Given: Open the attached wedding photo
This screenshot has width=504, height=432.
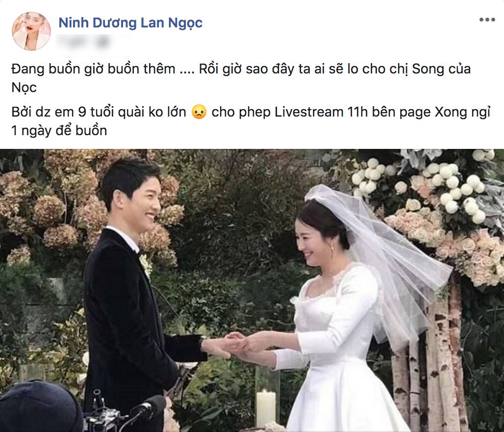Looking at the screenshot, I should pos(252,290).
